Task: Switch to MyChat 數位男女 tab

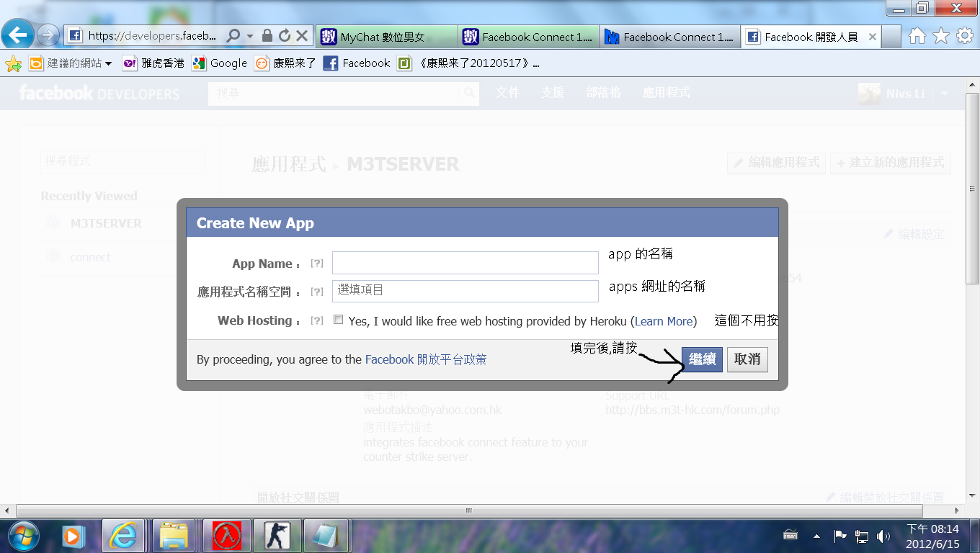Action: tap(386, 37)
